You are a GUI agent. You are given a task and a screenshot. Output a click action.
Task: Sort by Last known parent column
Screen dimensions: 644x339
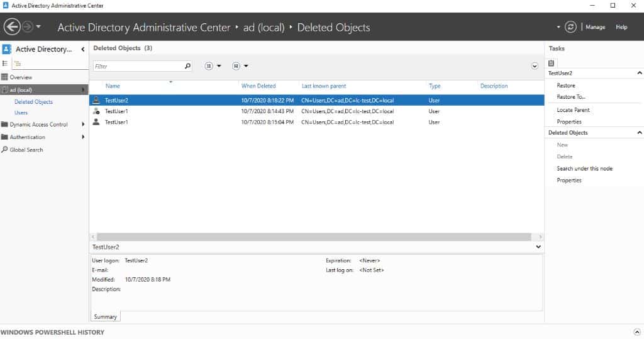324,86
